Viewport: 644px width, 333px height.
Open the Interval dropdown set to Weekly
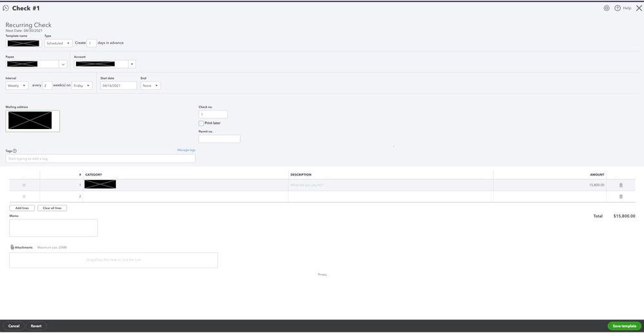(17, 86)
